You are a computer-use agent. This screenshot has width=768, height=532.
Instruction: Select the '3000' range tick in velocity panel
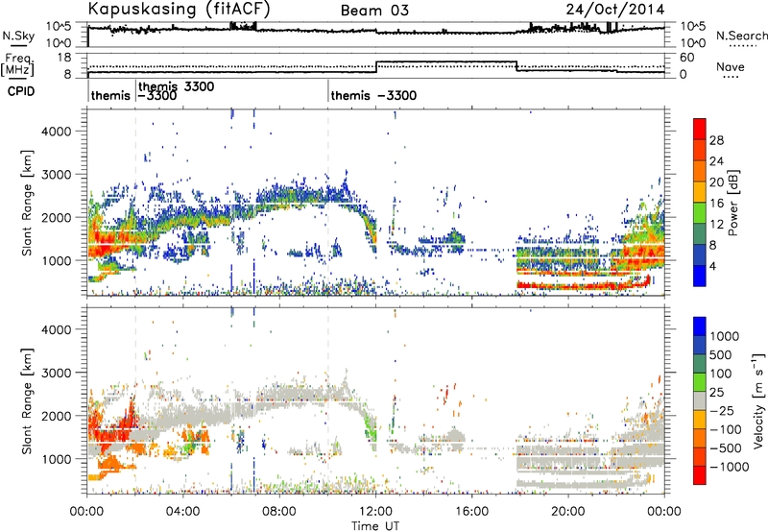[57, 373]
